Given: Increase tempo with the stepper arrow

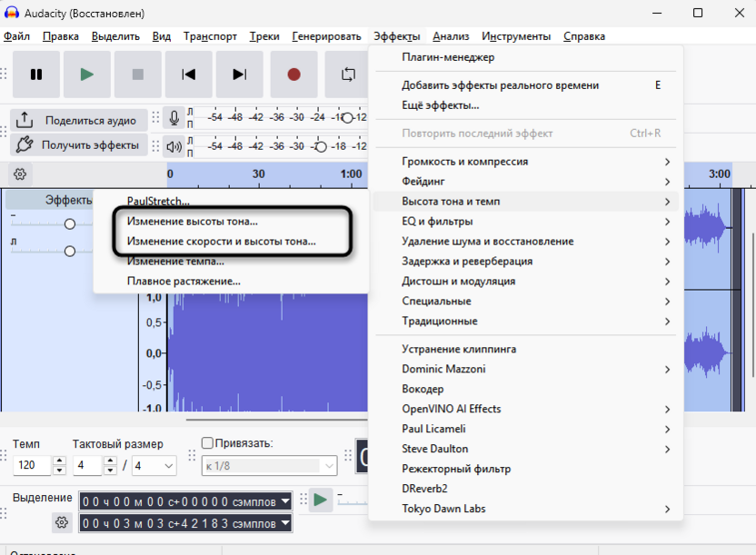Looking at the screenshot, I should 59,461.
